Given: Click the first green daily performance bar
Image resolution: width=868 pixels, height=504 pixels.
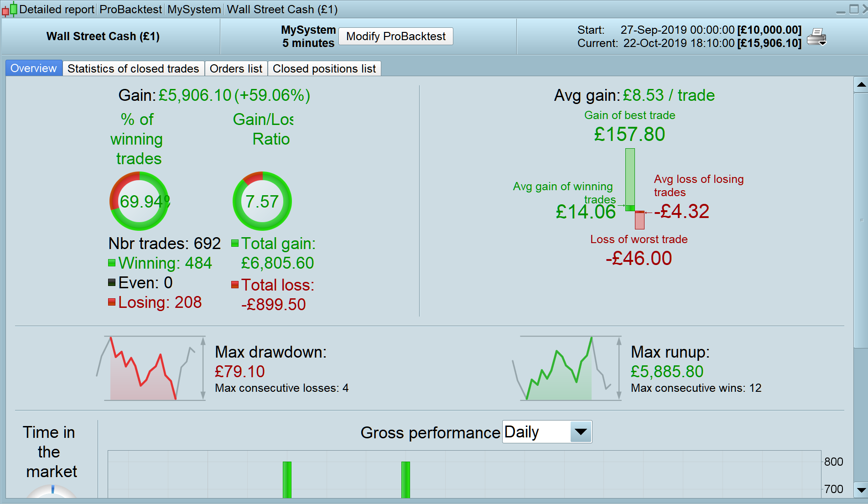Looking at the screenshot, I should click(x=287, y=480).
